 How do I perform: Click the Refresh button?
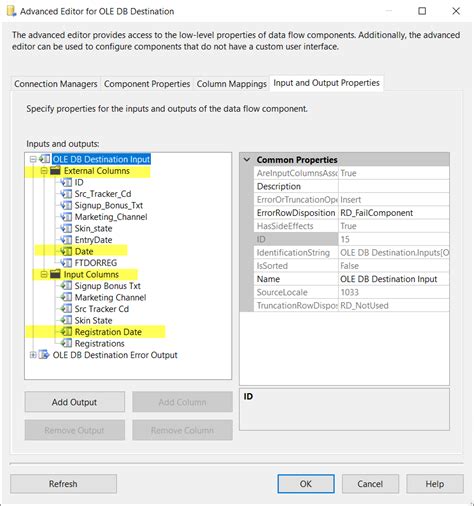pyautogui.click(x=63, y=484)
